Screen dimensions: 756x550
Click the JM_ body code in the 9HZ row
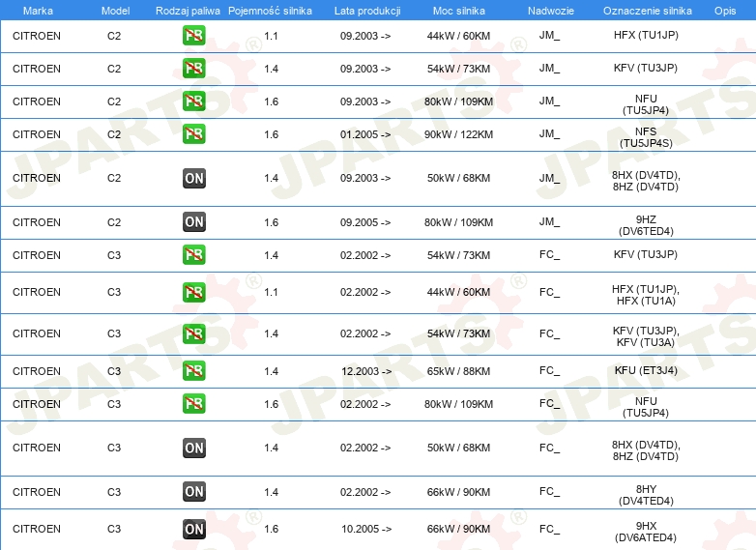549,221
